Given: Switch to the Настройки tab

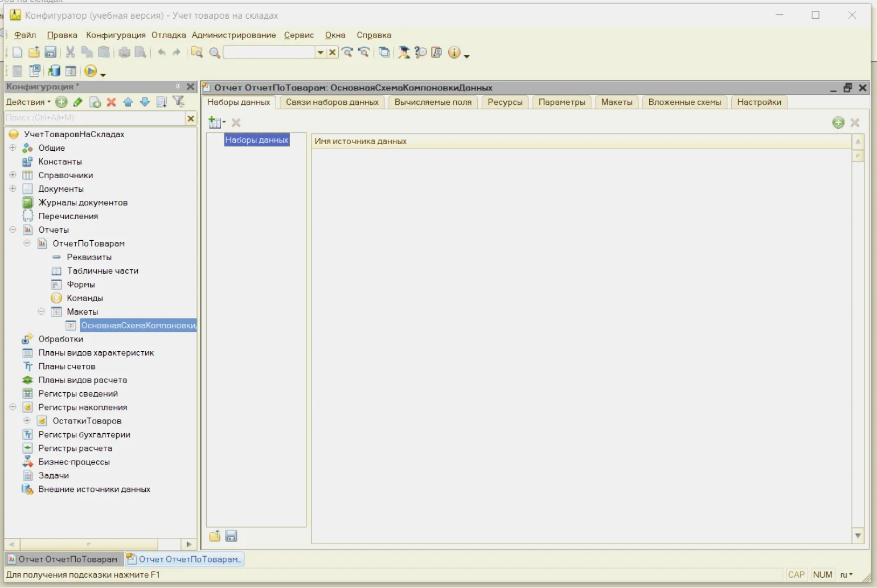Looking at the screenshot, I should (x=759, y=102).
